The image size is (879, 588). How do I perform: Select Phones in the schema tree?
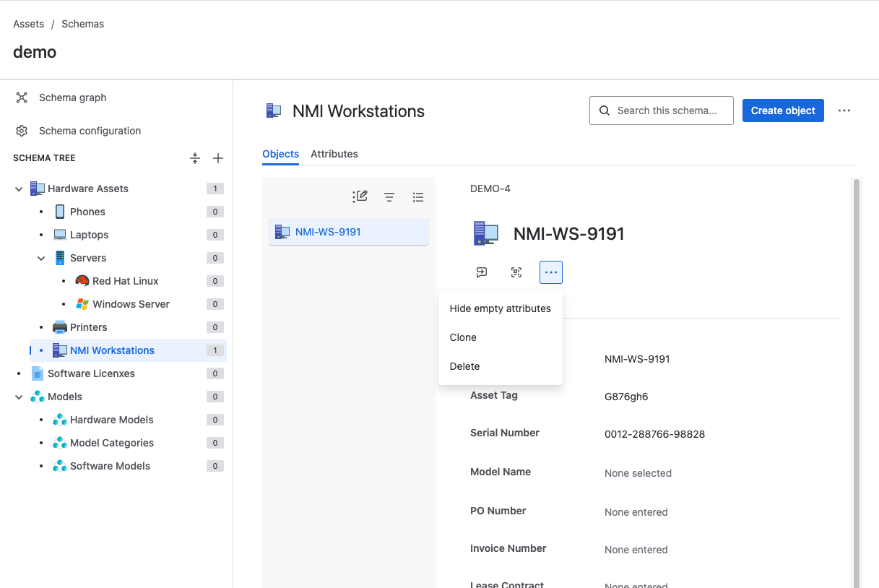[87, 212]
